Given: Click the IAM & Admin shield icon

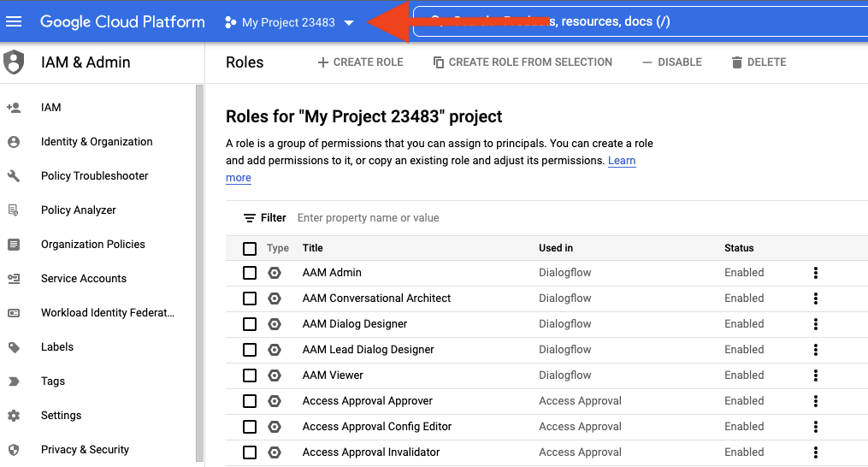Looking at the screenshot, I should (x=14, y=62).
